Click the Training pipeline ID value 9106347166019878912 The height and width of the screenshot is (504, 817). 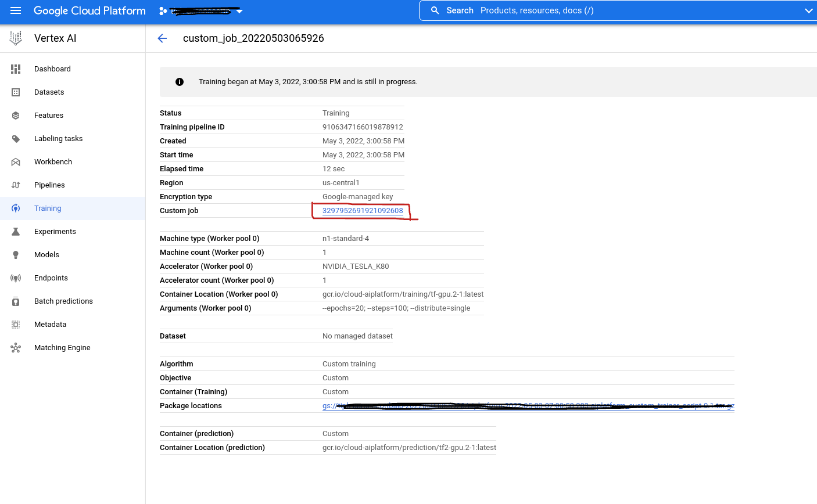point(363,127)
